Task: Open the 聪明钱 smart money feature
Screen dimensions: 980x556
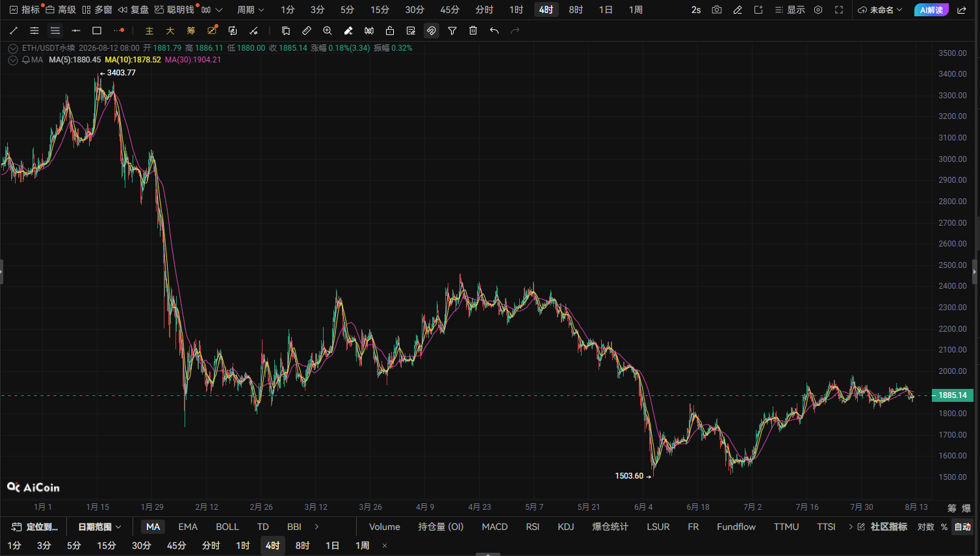Action: tap(174, 10)
